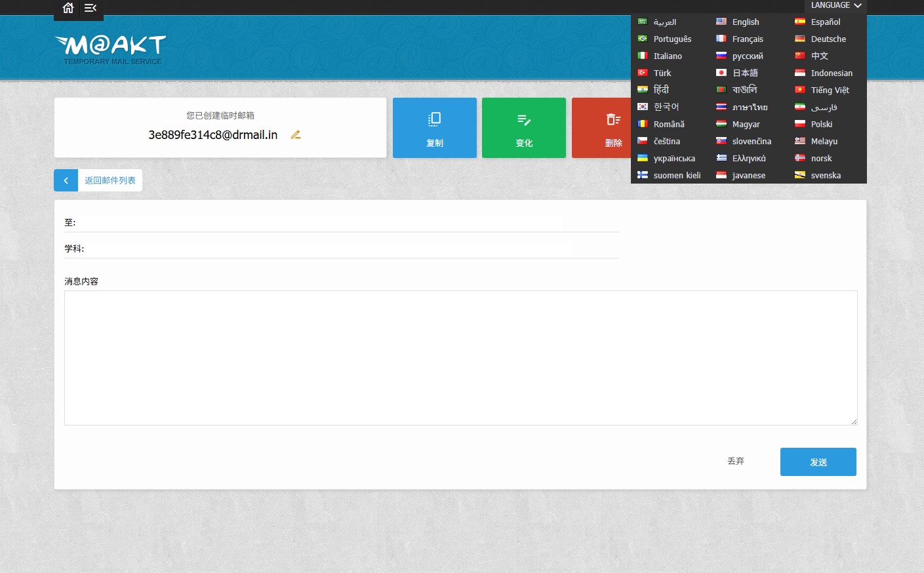Delete the mailbox with red button (删除)
The image size is (924, 573).
pos(601,128)
